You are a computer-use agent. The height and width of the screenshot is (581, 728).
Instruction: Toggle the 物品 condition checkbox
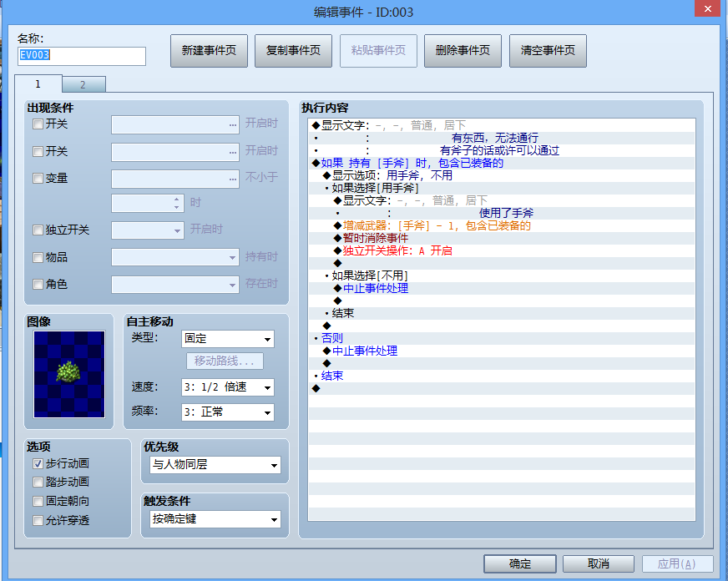tap(38, 258)
